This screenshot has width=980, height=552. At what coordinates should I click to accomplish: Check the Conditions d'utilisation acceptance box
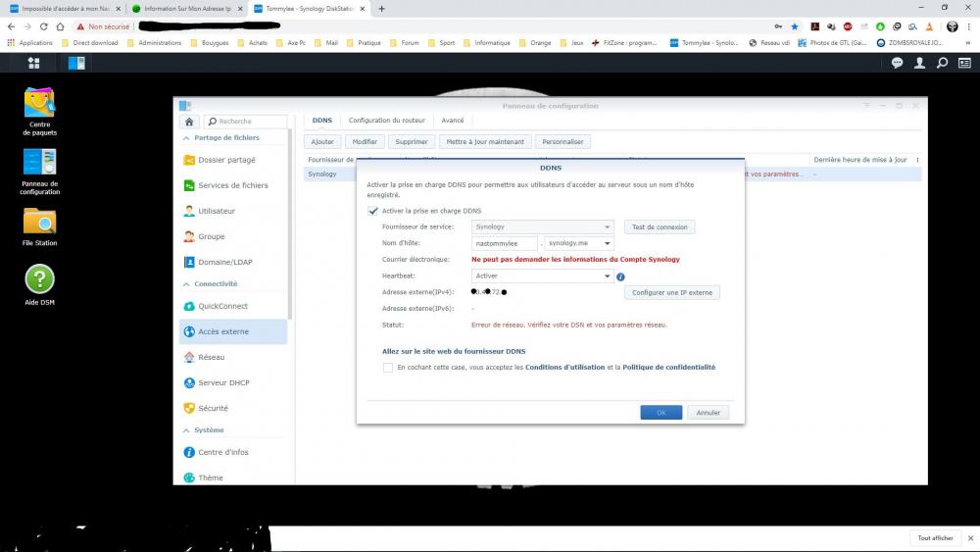click(388, 368)
